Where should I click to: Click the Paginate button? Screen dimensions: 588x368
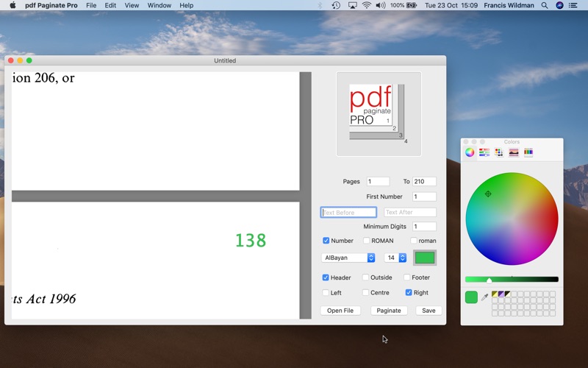tap(389, 311)
